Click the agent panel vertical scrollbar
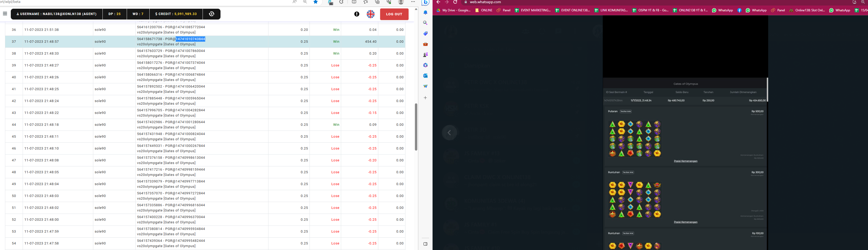The image size is (868, 250). point(416,127)
